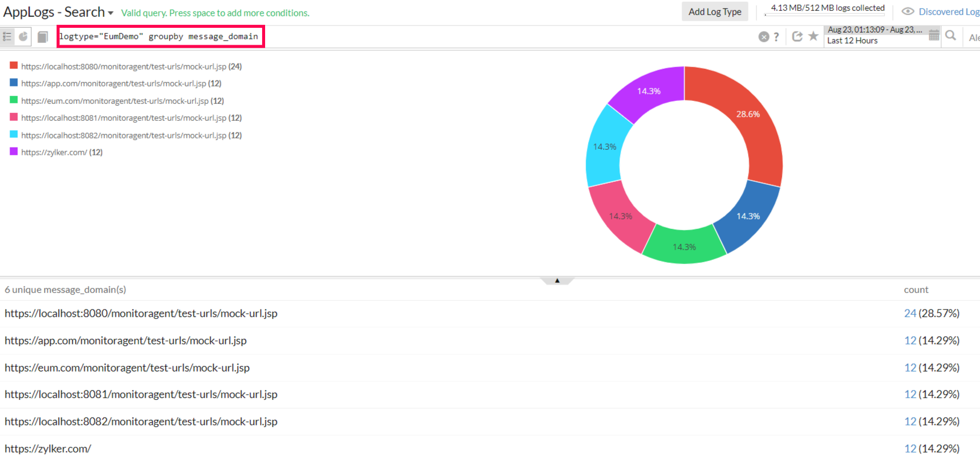Click the share/export search icon
Viewport: 980px width, 461px height.
pos(797,36)
